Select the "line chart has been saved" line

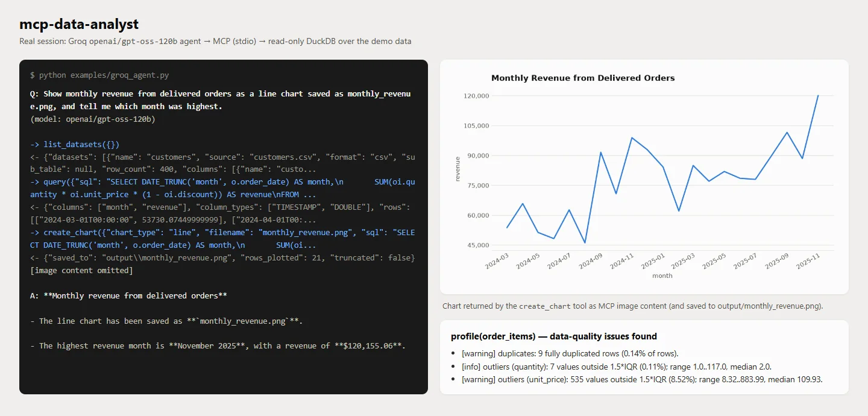pos(166,321)
